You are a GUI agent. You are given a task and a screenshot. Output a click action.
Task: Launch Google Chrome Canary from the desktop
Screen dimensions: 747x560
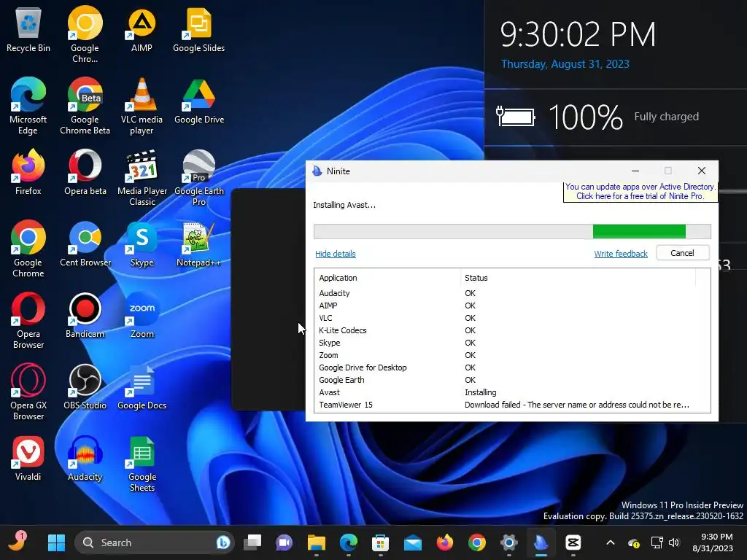pyautogui.click(x=85, y=34)
